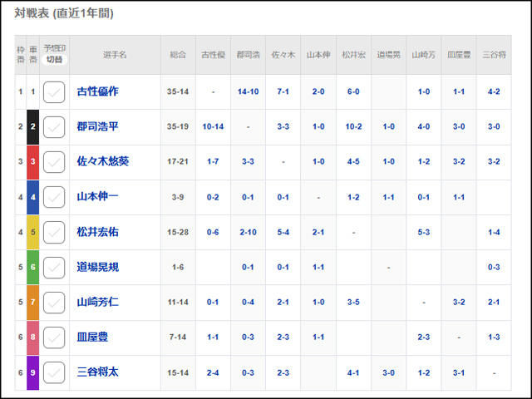Toggle the prediction checkbox for 古性優作

[54, 91]
